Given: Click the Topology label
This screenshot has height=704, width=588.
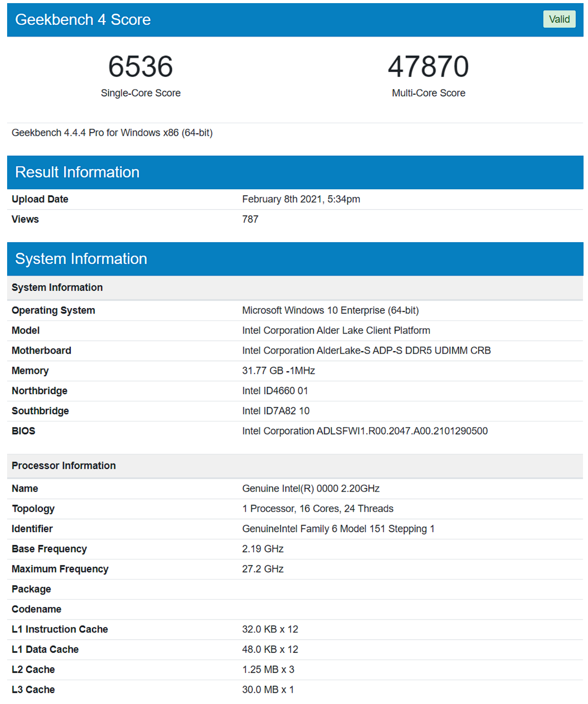Looking at the screenshot, I should click(x=33, y=509).
